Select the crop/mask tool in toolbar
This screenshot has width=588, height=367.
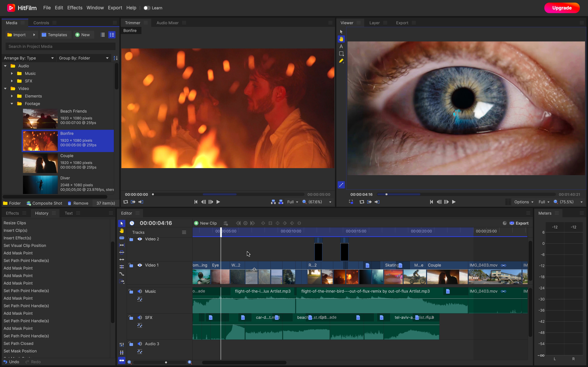coord(341,53)
